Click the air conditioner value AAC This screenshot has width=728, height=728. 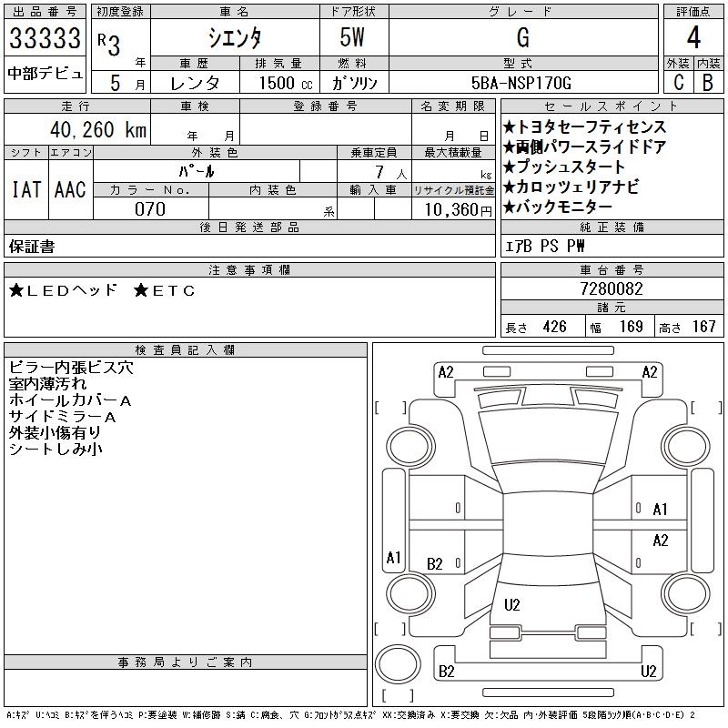(x=71, y=189)
